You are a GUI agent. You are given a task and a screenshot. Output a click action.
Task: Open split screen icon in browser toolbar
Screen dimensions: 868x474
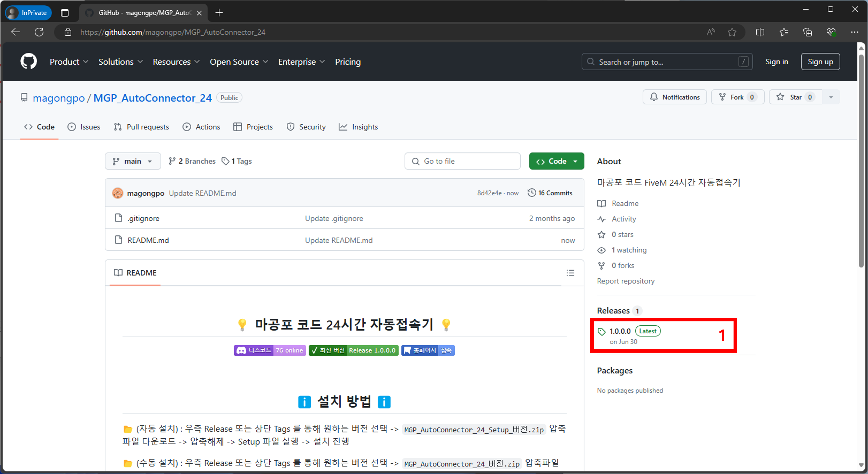[760, 32]
